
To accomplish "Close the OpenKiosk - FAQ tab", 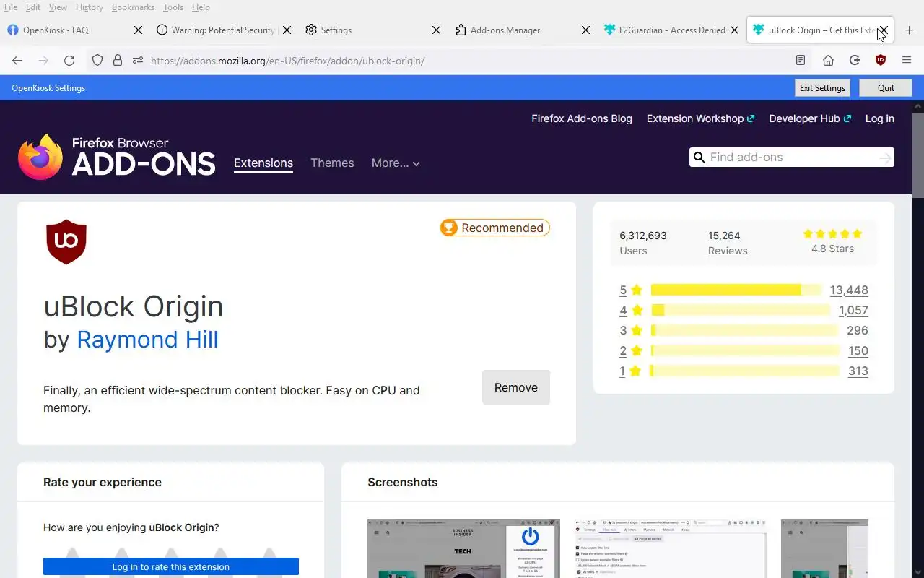I will (139, 30).
